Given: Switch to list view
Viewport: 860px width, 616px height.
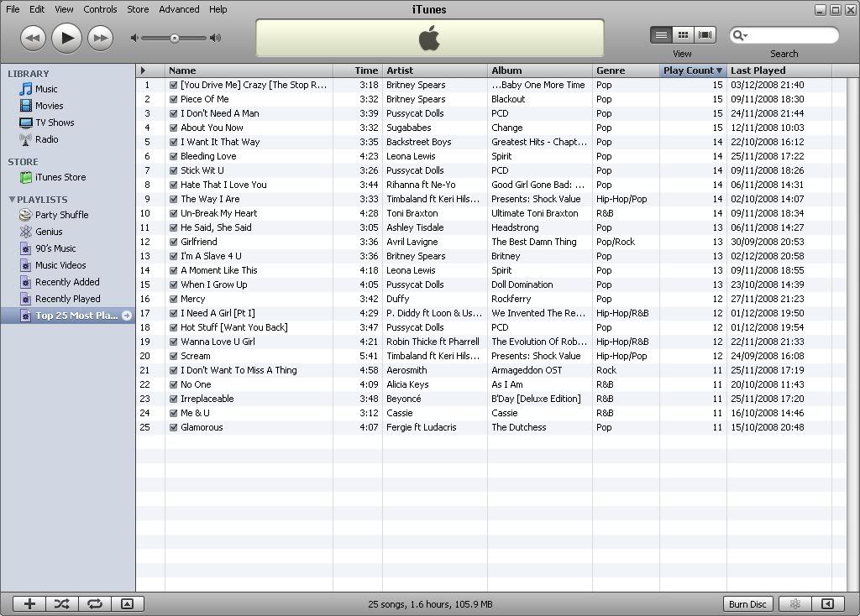Looking at the screenshot, I should [662, 35].
